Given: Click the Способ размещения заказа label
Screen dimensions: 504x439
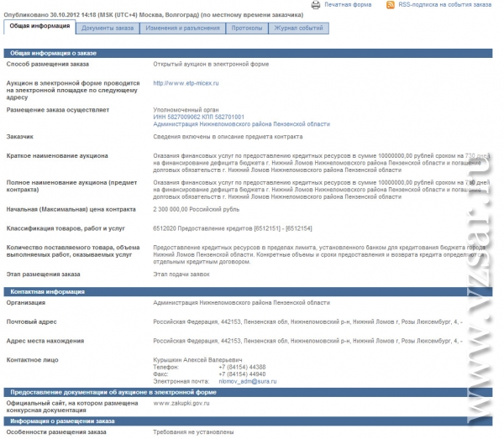Looking at the screenshot, I should pos(48,65).
